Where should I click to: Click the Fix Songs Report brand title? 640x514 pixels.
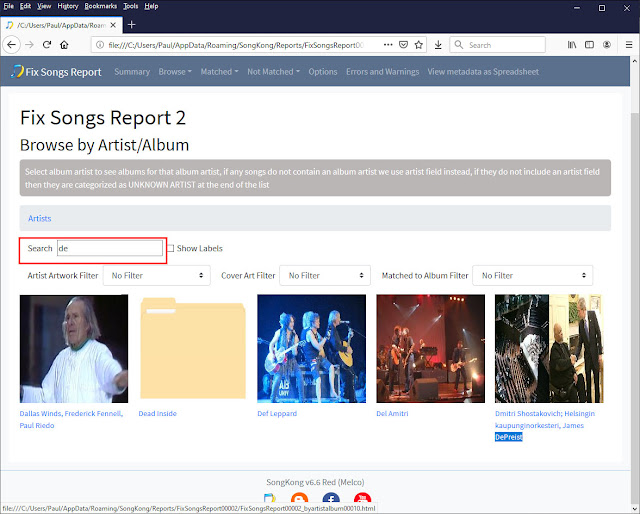[63, 72]
